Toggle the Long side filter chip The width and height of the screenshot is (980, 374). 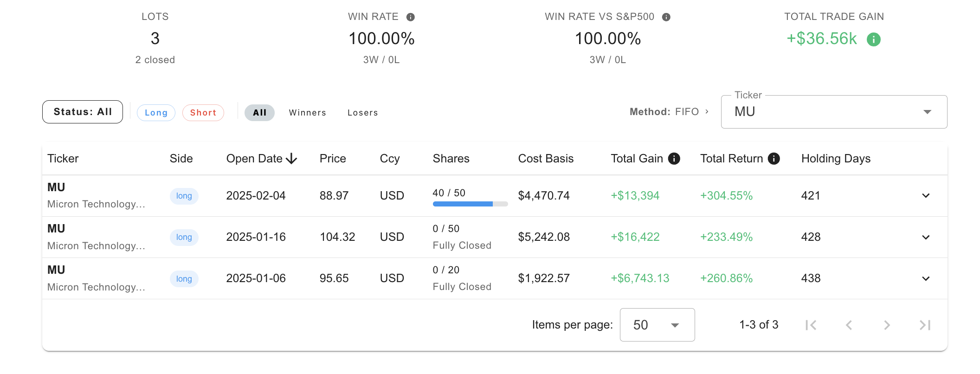point(156,113)
